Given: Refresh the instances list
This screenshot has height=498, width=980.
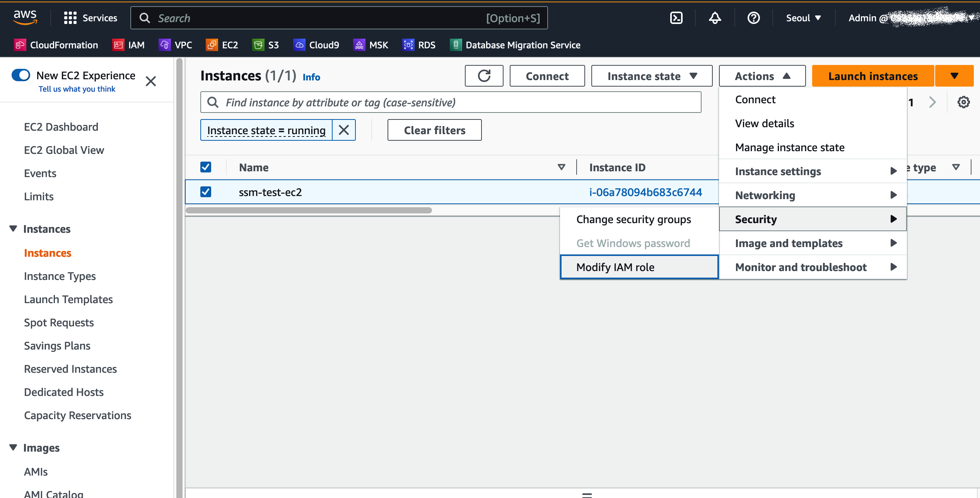Looking at the screenshot, I should (x=484, y=76).
